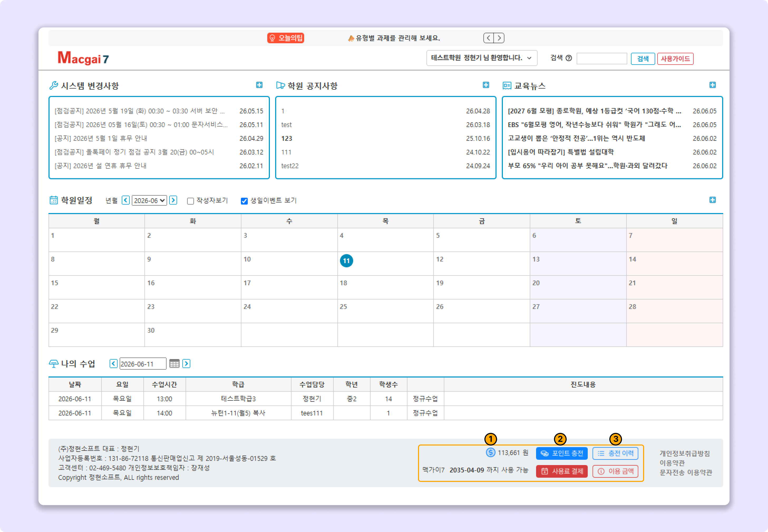Open the 충전 이력 button
The width and height of the screenshot is (768, 532).
coord(615,453)
